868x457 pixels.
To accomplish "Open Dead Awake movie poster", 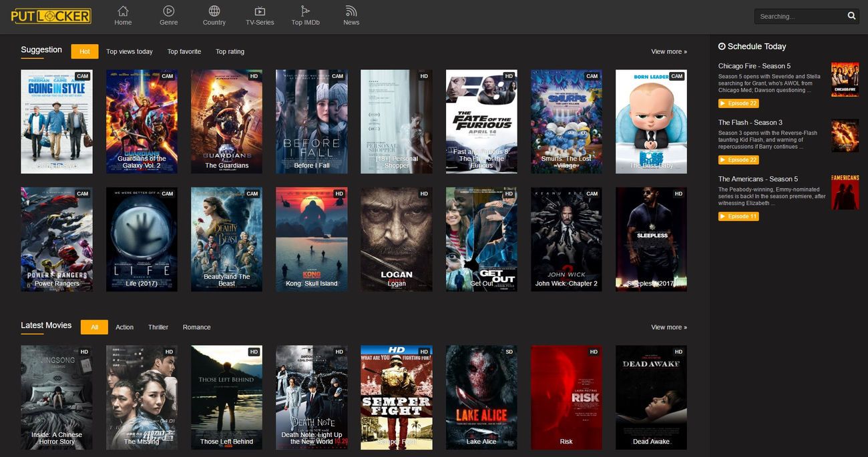I will coord(651,397).
